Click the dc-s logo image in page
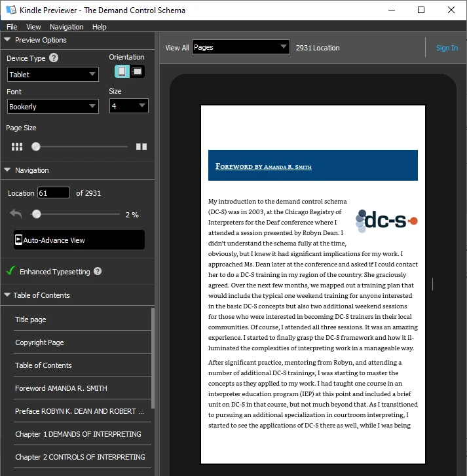Screen dimensions: 467x476 pos(386,221)
